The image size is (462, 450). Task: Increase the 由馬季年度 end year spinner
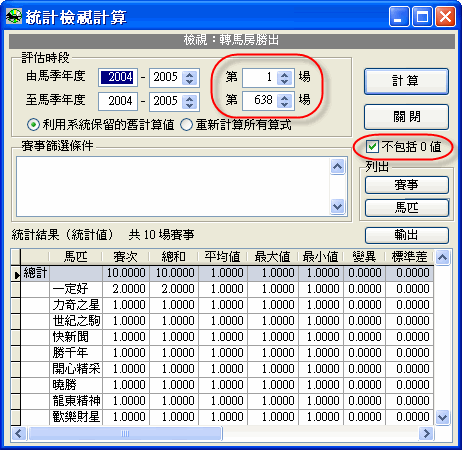(x=190, y=75)
